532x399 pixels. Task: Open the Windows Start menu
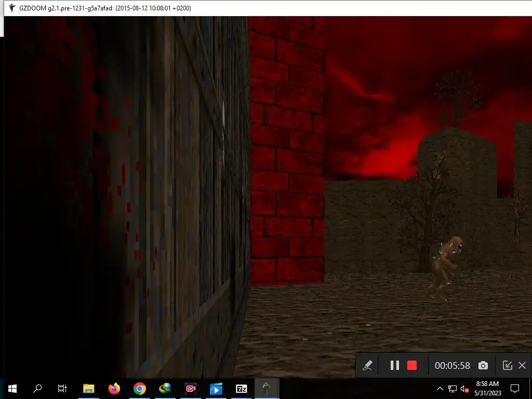[x=12, y=389]
